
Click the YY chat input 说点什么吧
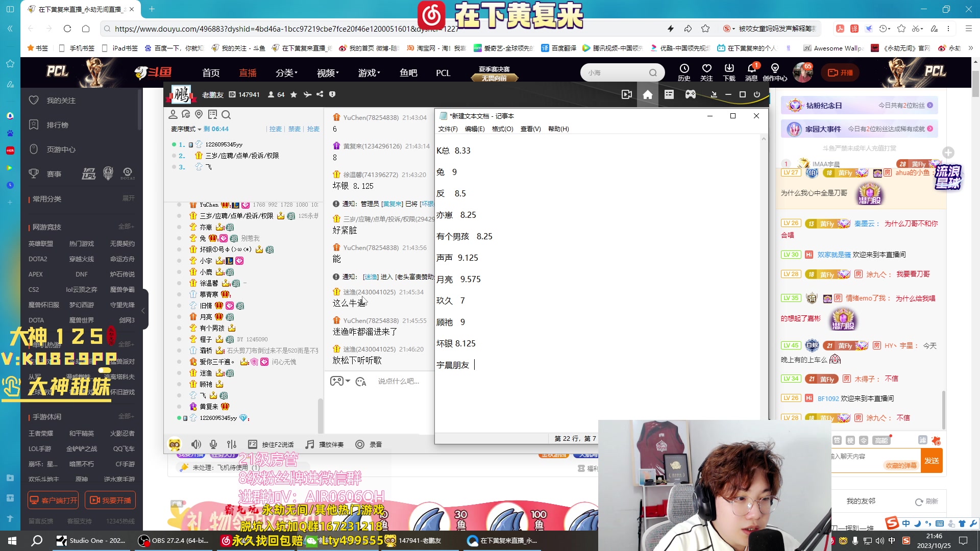tap(398, 382)
